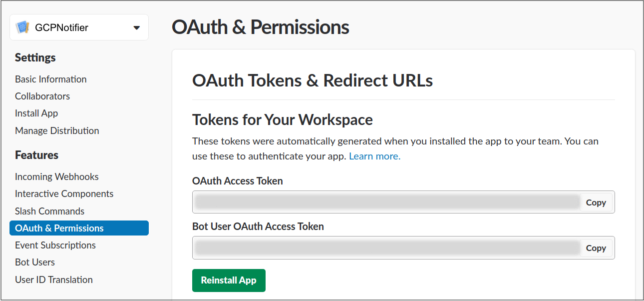The width and height of the screenshot is (644, 301).
Task: Copy the OAuth Access Token
Action: pyautogui.click(x=596, y=202)
